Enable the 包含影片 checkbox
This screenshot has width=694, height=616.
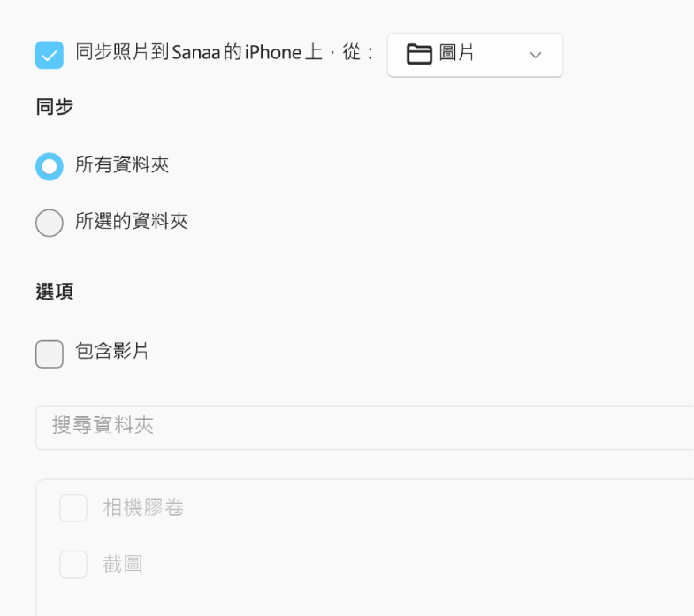point(50,354)
